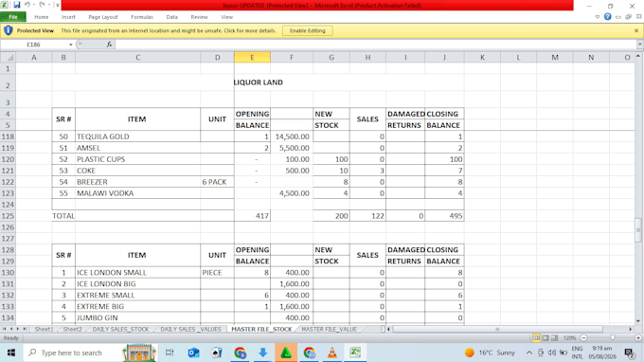Switch to DAILY SALES_STOCK sheet tab
Image resolution: width=644 pixels, height=362 pixels.
[120, 329]
